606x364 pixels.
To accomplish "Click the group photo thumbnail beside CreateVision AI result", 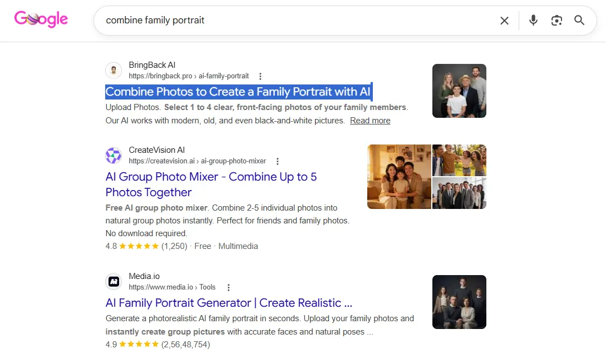I will click(x=398, y=177).
